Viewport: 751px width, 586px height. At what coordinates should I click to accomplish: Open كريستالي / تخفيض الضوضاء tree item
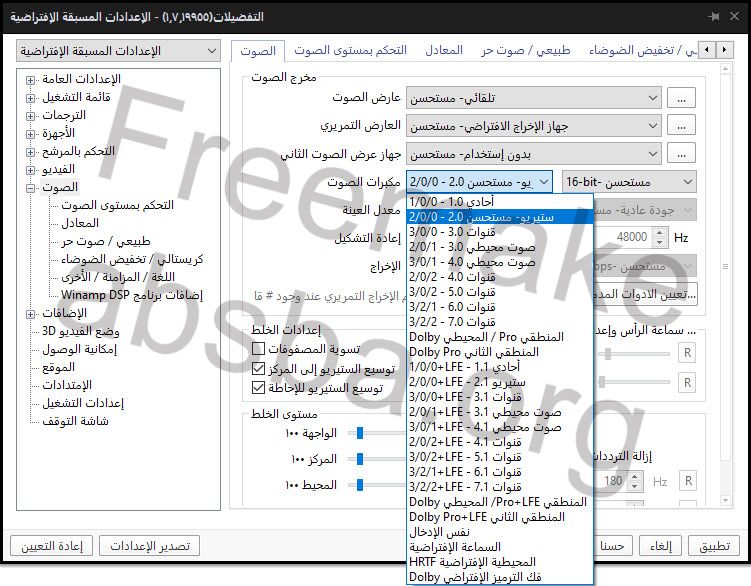pyautogui.click(x=132, y=259)
